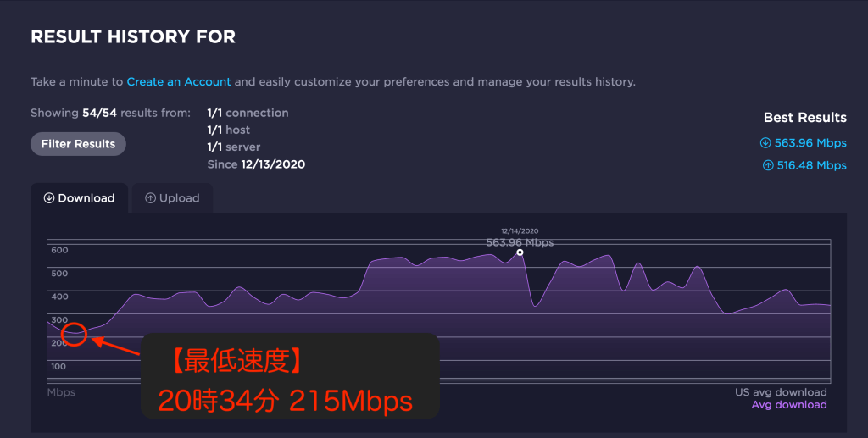Screen dimensions: 868x438
Task: Click the 最低速度 annotation box
Action: coord(289,376)
